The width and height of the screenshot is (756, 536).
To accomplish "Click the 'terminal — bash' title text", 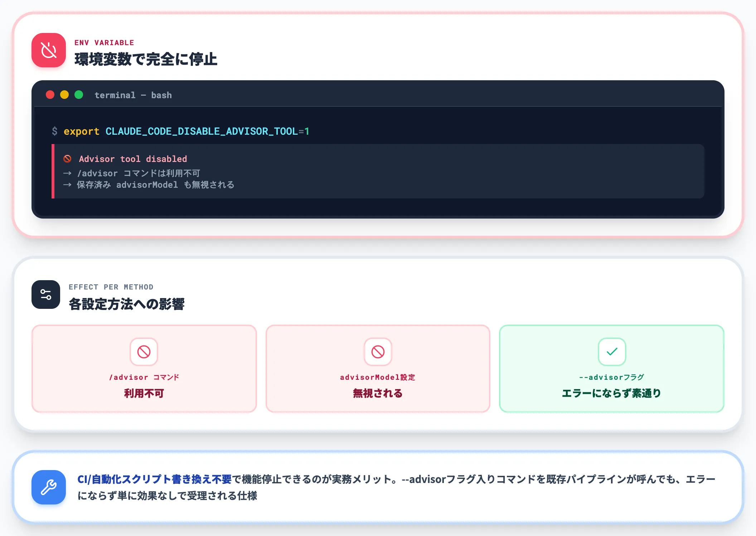I will [x=133, y=95].
